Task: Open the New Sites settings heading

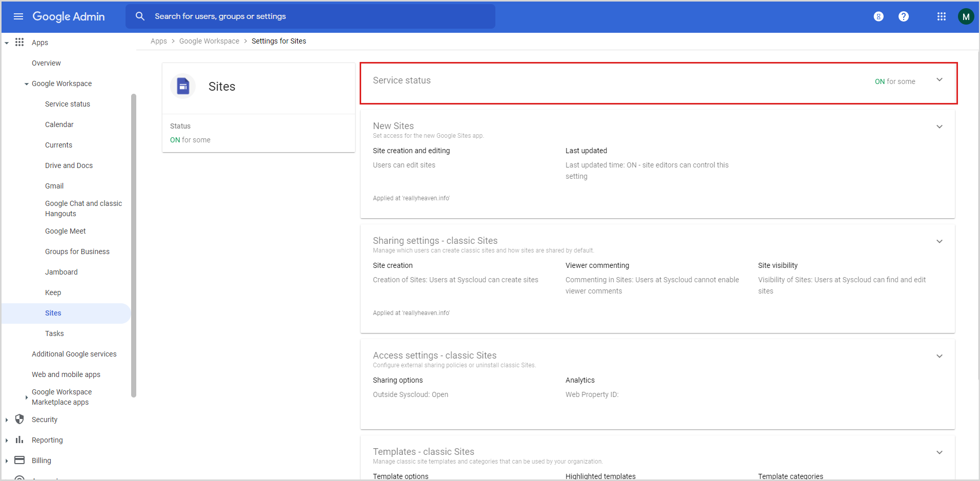Action: (x=393, y=126)
